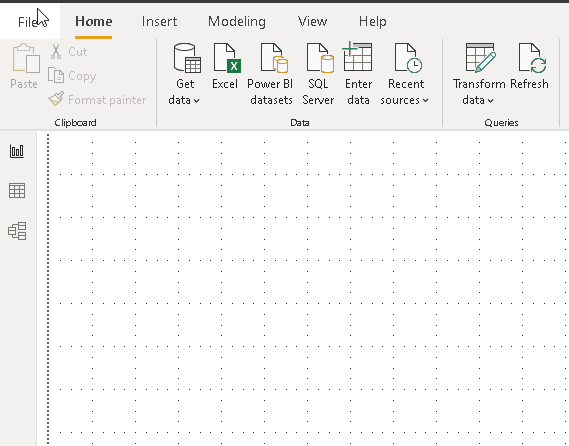This screenshot has height=446, width=569.
Task: Connect to SQL Server database
Action: (319, 74)
